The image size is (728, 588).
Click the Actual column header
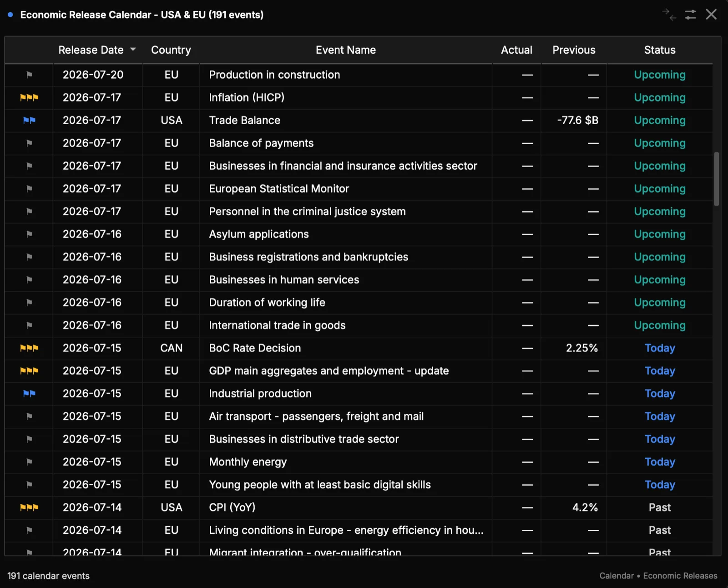[516, 50]
